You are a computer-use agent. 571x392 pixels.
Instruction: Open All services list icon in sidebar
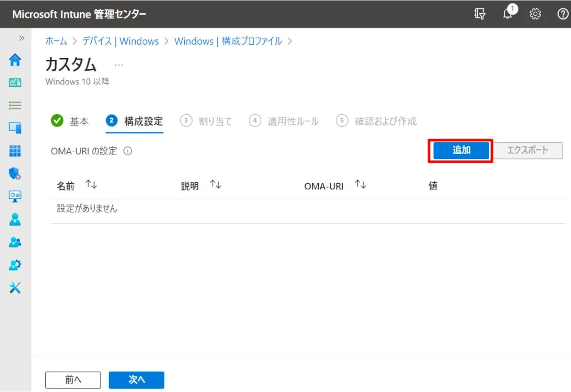click(x=15, y=105)
